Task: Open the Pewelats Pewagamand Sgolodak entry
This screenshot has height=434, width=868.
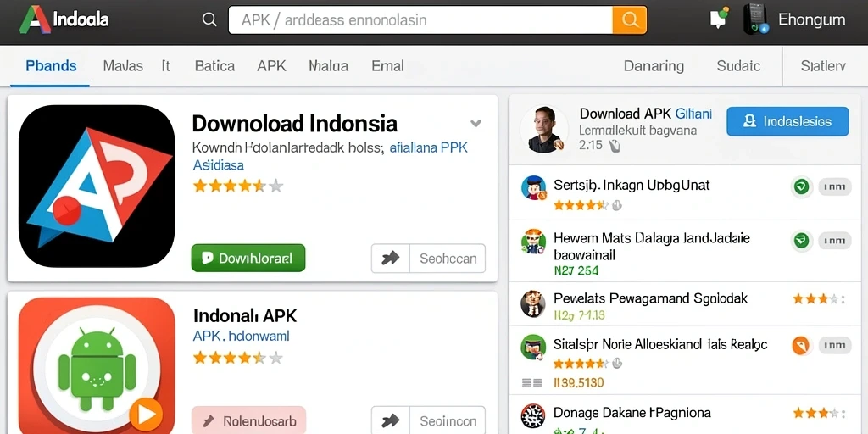Action: click(x=650, y=298)
